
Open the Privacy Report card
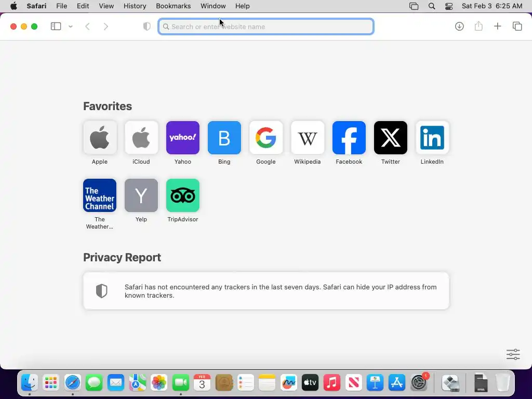coord(266,291)
